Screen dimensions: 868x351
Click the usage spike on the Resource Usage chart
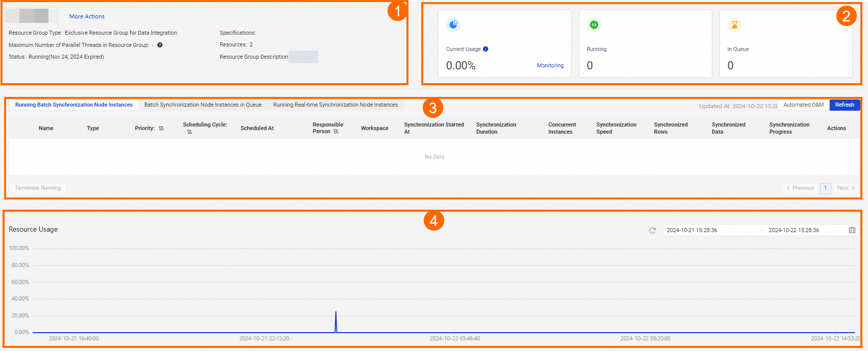pyautogui.click(x=336, y=321)
